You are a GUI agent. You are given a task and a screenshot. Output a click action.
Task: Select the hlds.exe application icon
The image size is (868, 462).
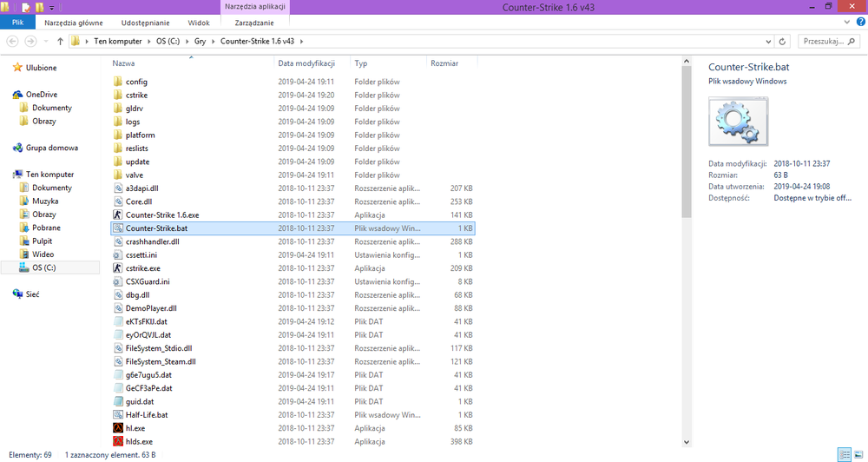coord(118,441)
